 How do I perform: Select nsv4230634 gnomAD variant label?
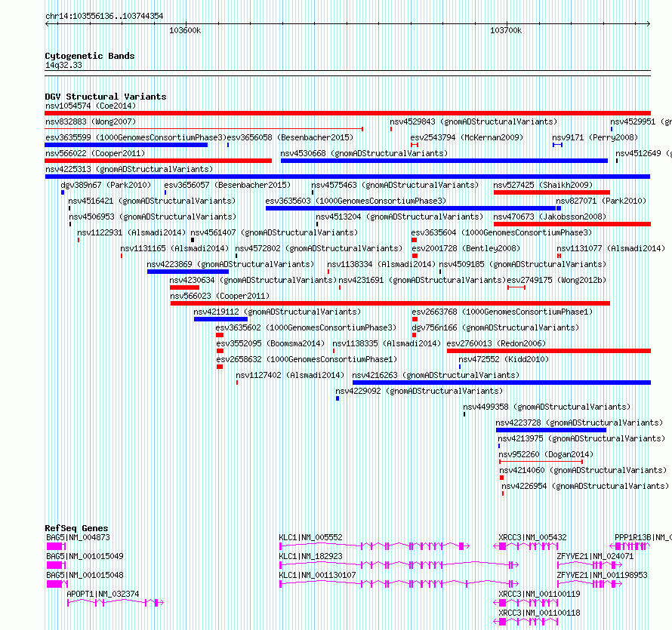pos(253,280)
